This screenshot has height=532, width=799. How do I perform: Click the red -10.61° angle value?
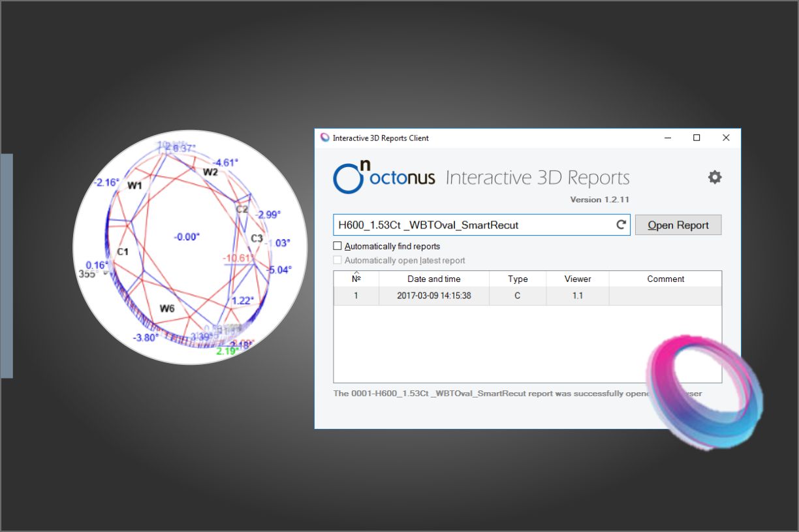click(238, 258)
